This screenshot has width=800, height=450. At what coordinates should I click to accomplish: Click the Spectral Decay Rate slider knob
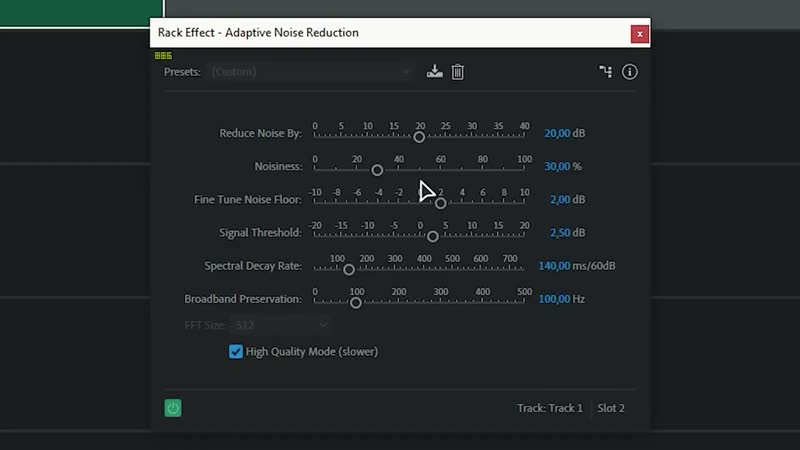pyautogui.click(x=349, y=269)
